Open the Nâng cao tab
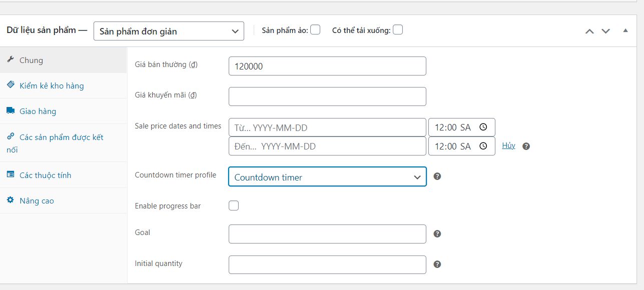644x290 pixels. click(x=37, y=201)
